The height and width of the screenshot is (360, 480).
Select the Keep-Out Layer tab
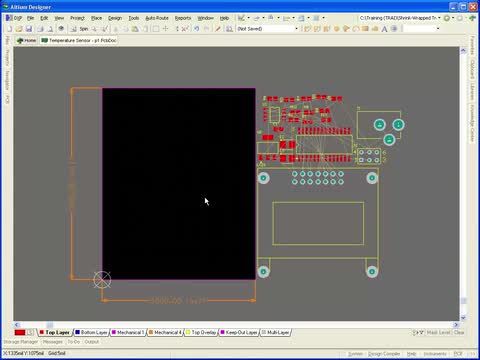239,332
